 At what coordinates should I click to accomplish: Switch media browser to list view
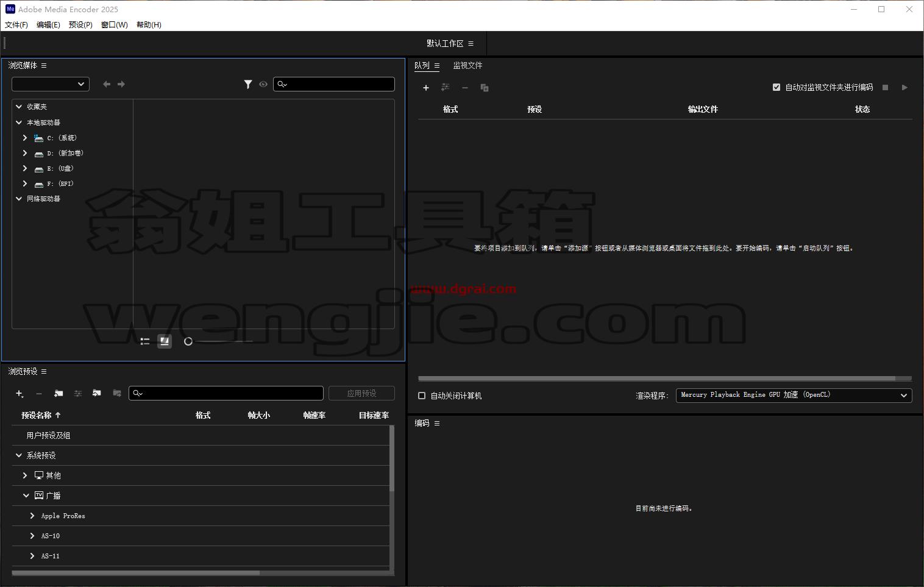pos(145,341)
